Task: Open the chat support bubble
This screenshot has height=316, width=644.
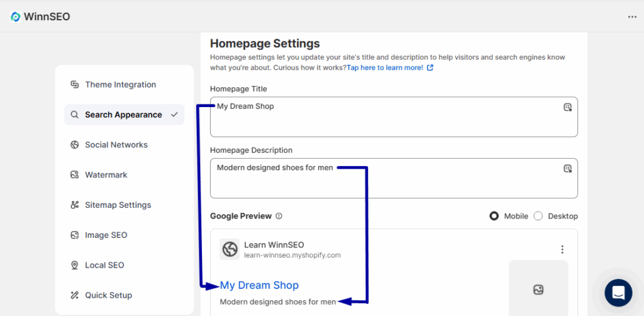Action: tap(619, 293)
